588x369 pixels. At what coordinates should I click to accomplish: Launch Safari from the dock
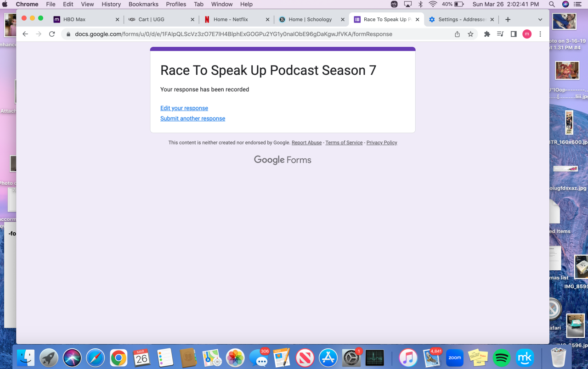click(96, 358)
